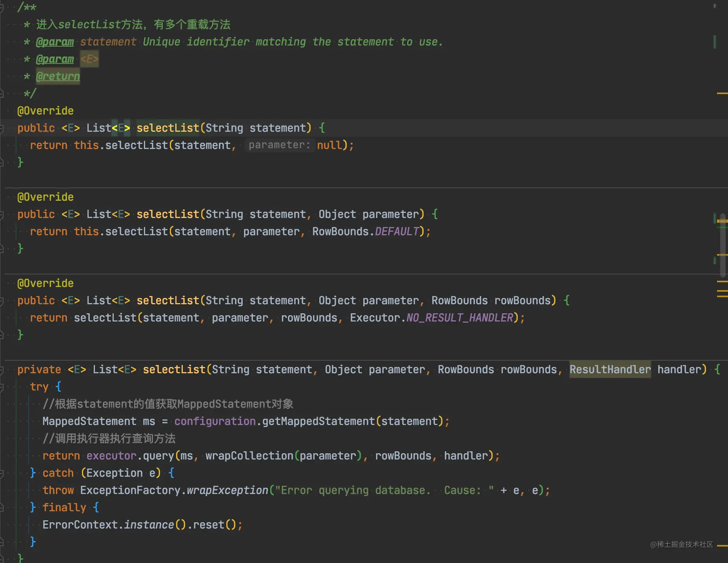Fold the finally block in gutter
This screenshot has height=563, width=728.
pyautogui.click(x=1, y=508)
